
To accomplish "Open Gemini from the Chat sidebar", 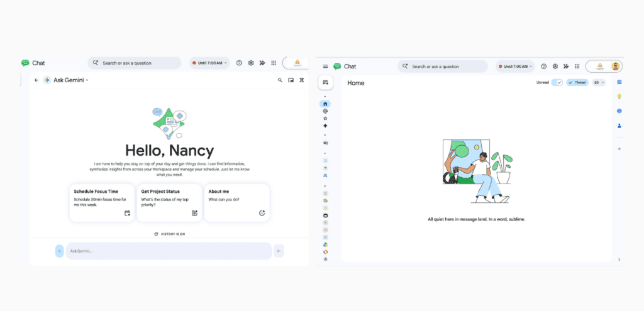I will (x=325, y=126).
